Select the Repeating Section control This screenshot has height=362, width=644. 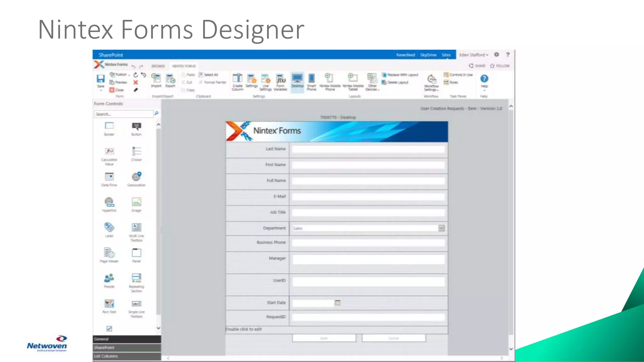pyautogui.click(x=136, y=283)
